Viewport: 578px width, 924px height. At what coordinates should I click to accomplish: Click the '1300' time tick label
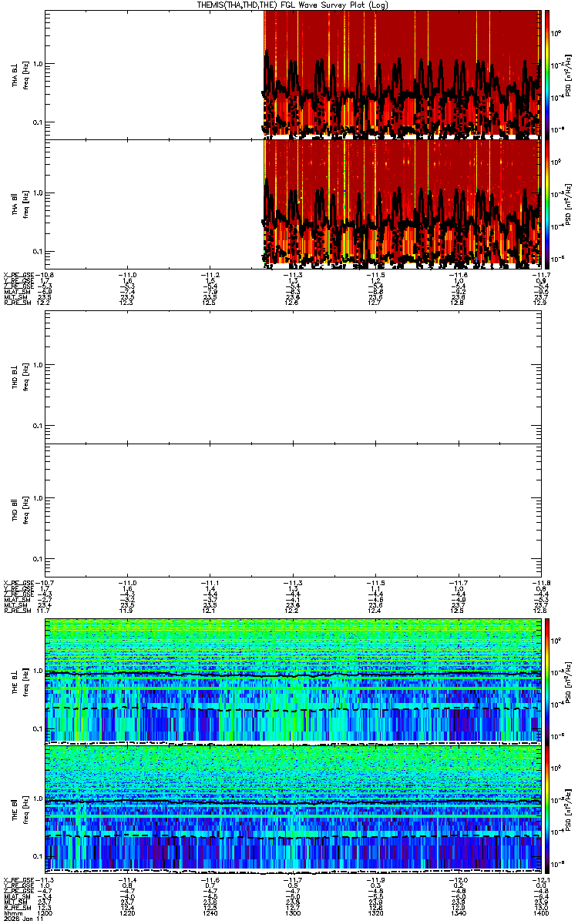pos(292,912)
